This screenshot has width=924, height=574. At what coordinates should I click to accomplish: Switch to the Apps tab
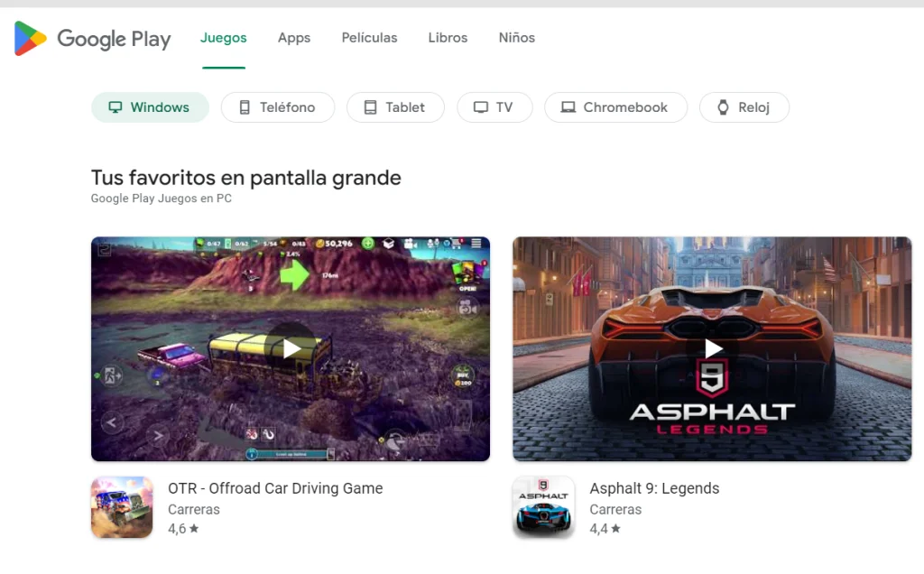(294, 38)
